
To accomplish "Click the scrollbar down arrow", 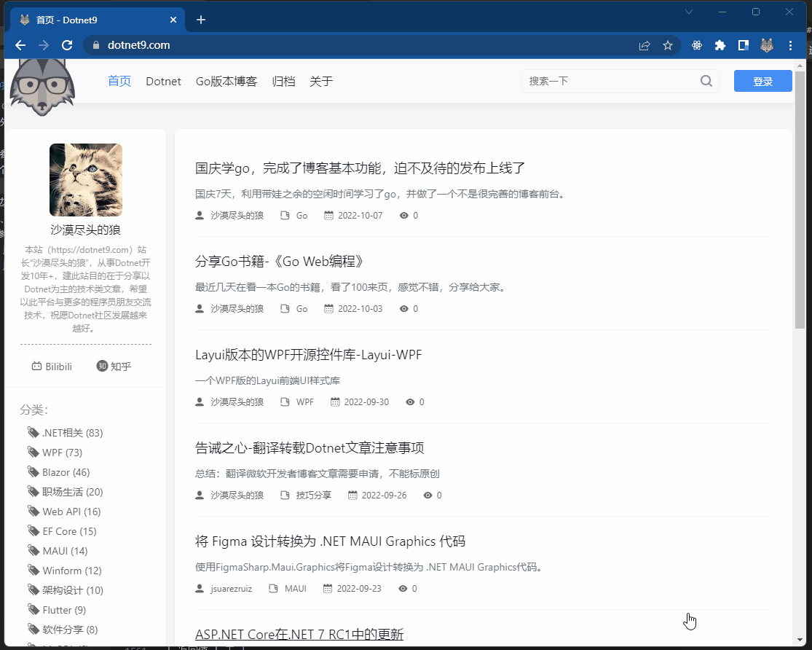I will pyautogui.click(x=800, y=640).
